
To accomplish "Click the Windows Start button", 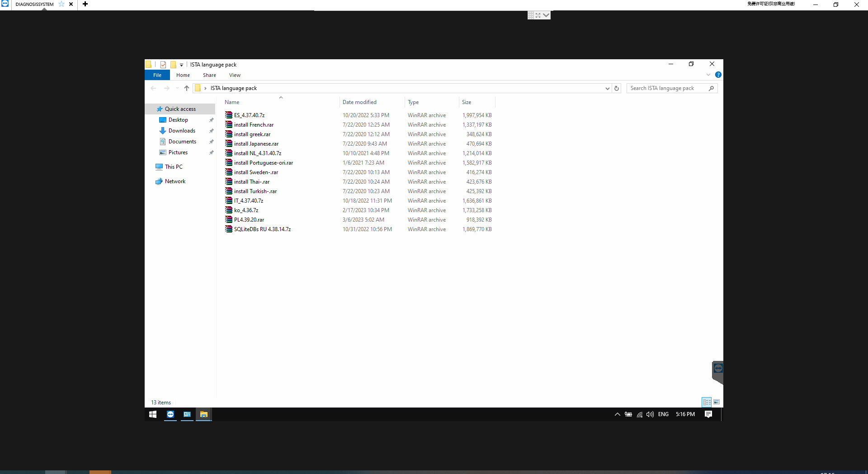I will pyautogui.click(x=153, y=414).
